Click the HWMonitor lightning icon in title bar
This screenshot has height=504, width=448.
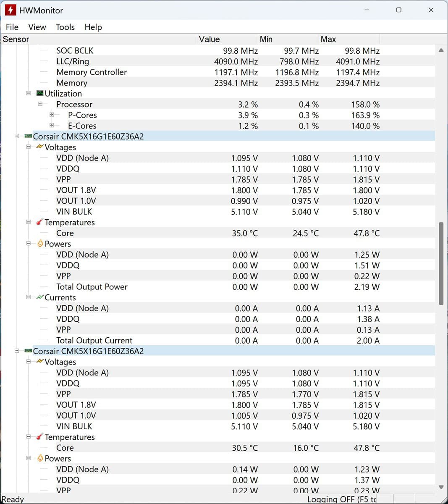[10, 10]
